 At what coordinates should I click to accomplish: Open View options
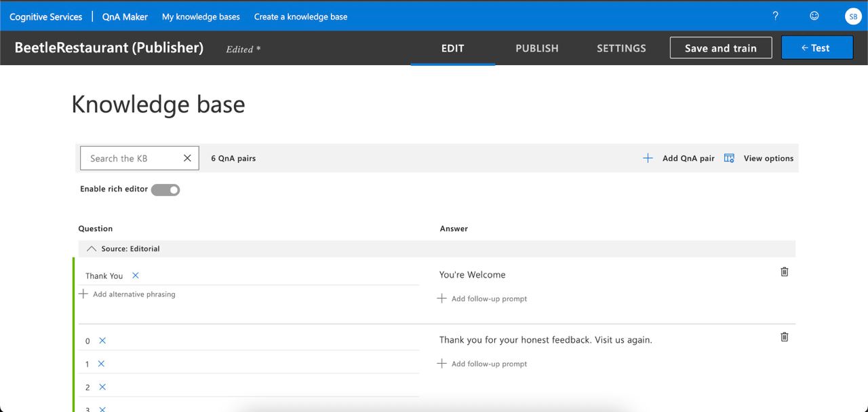point(768,158)
